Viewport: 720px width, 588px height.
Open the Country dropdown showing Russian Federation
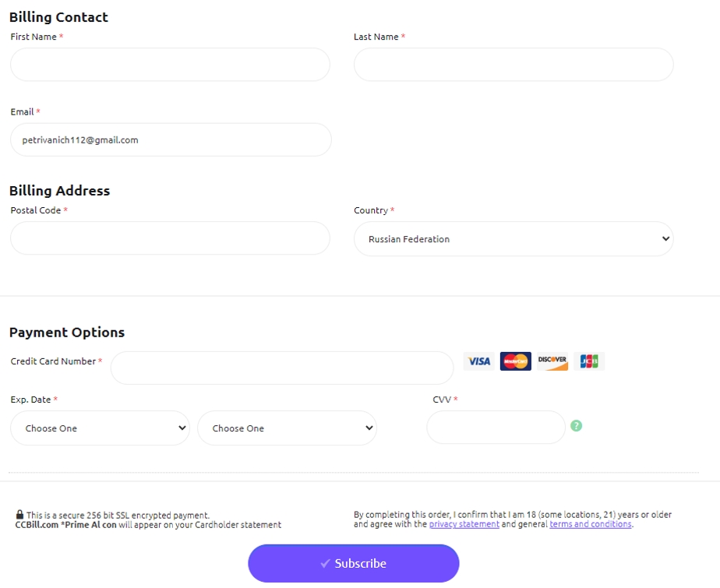click(x=514, y=238)
